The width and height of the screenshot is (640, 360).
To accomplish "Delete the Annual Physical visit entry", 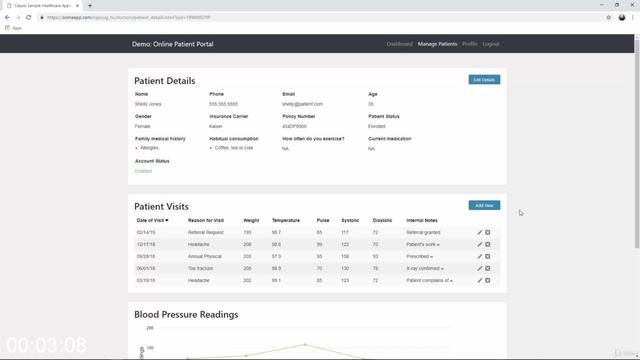I will pyautogui.click(x=487, y=256).
